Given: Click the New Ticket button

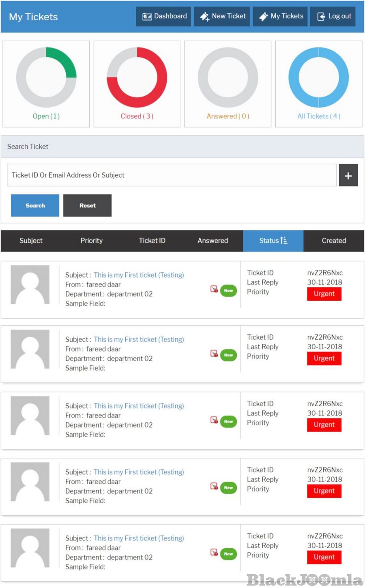Looking at the screenshot, I should point(222,16).
